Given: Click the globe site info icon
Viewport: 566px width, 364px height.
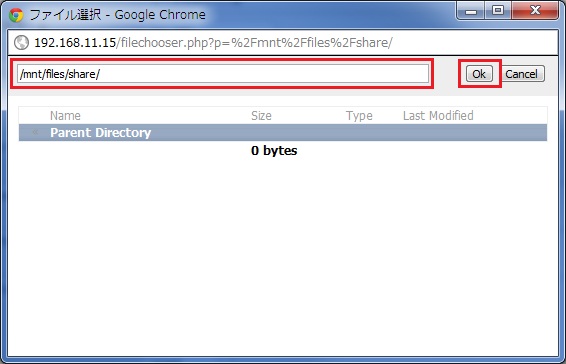Looking at the screenshot, I should tap(21, 43).
